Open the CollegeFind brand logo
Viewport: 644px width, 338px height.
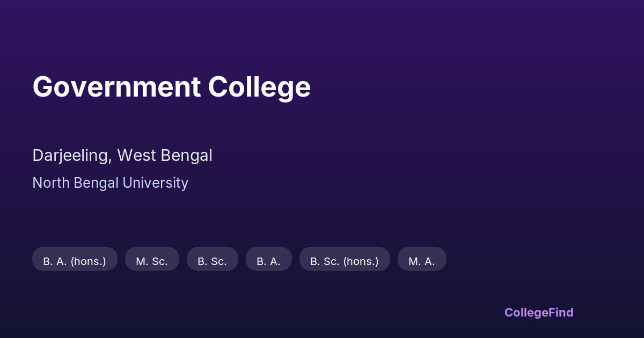[539, 312]
